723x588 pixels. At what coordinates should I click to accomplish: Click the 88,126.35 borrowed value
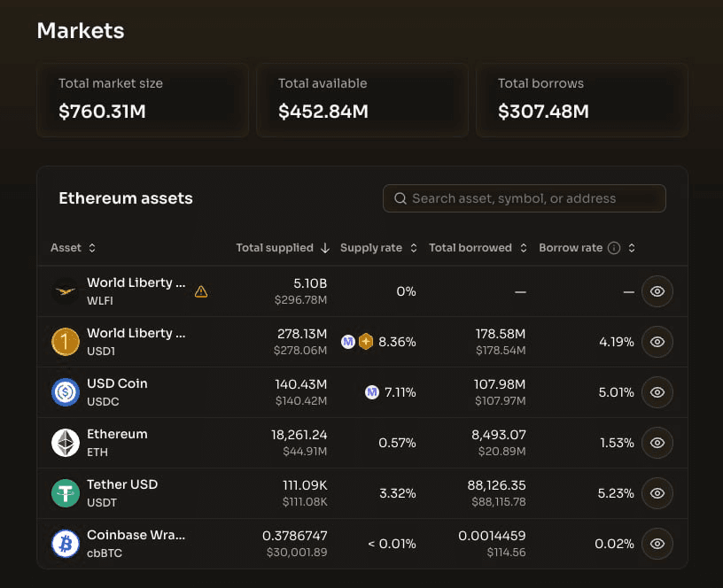point(496,485)
